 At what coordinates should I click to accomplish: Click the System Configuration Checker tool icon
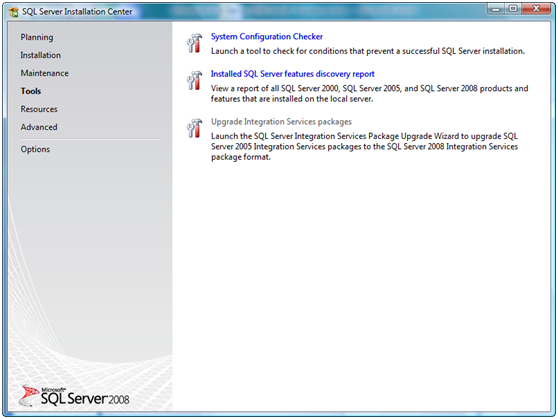coord(194,43)
